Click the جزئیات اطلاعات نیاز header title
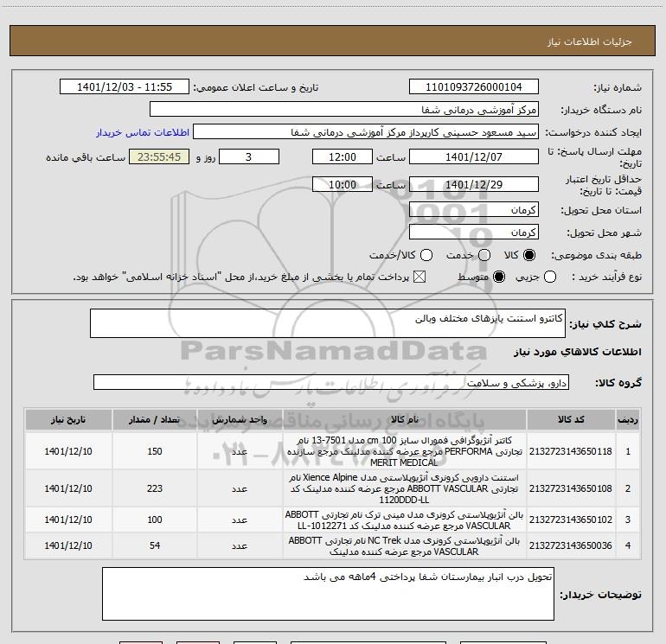The height and width of the screenshot is (644, 666). (590, 41)
